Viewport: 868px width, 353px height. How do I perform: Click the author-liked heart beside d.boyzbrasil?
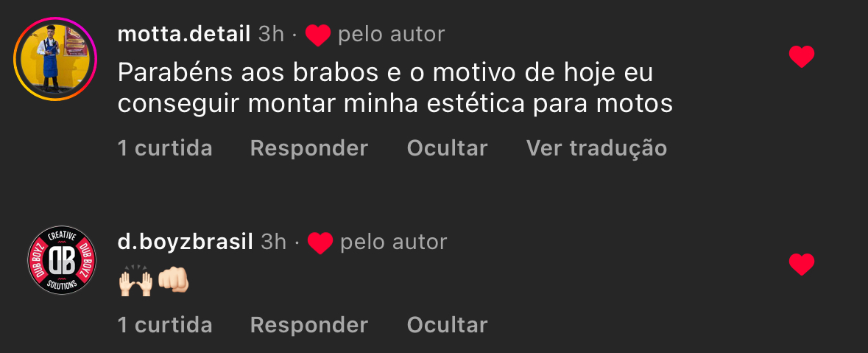click(x=320, y=243)
